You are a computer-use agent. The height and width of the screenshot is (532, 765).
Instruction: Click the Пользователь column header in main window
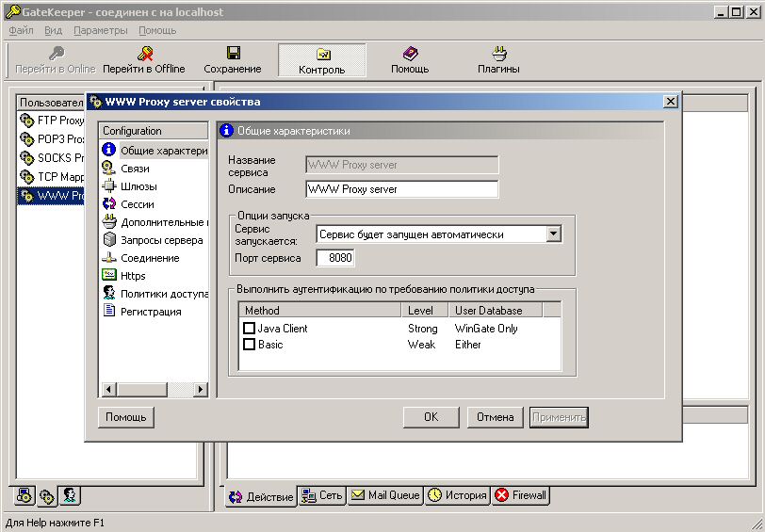[51, 103]
